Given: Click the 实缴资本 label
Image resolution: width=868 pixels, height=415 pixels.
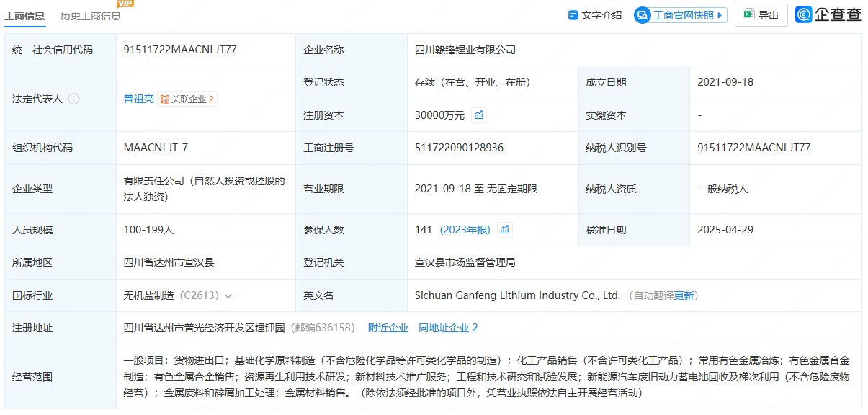Looking at the screenshot, I should coord(606,115).
